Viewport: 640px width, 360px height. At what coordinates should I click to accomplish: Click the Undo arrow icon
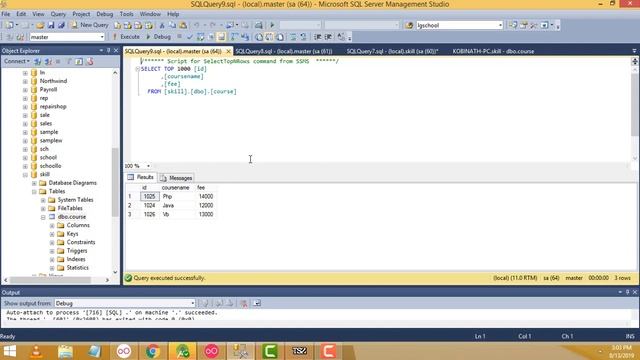tap(197, 25)
